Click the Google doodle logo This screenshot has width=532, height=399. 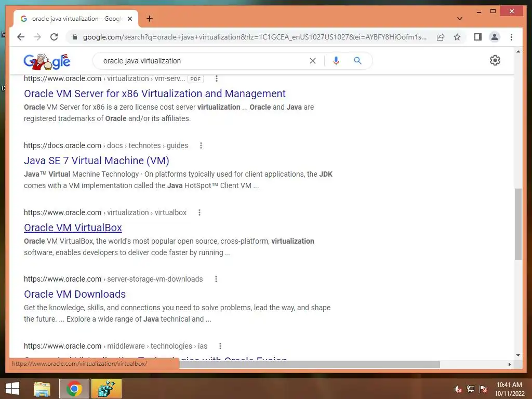(47, 61)
